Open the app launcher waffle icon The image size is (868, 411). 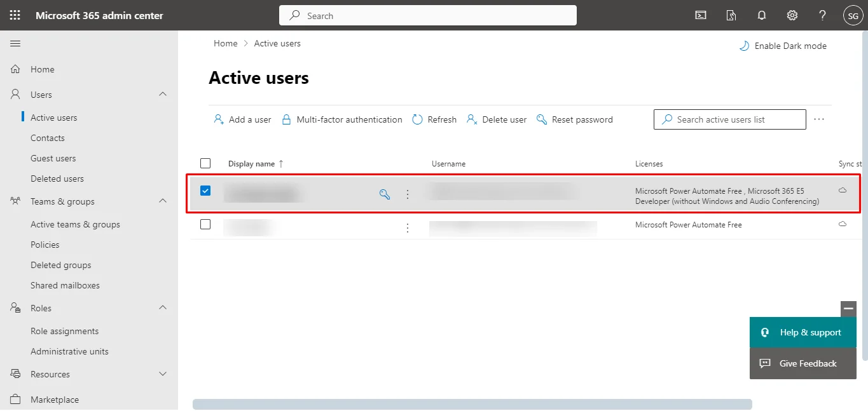click(x=15, y=15)
